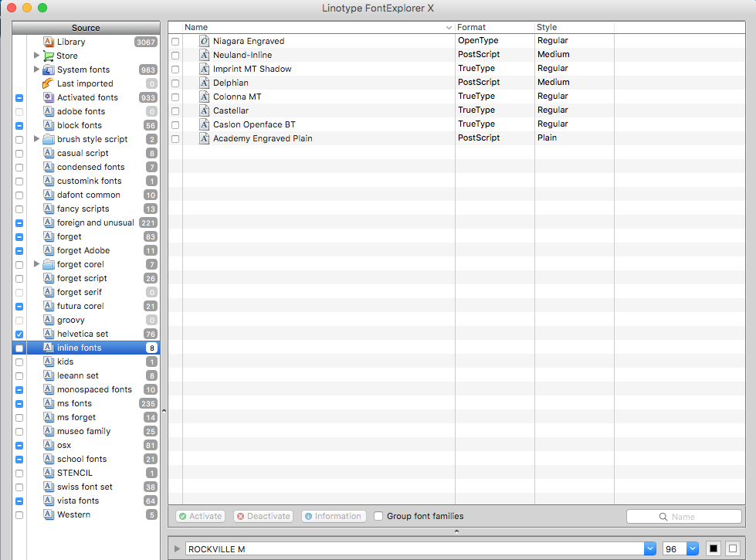Click the Library count badge 3067
Image resolution: width=756 pixels, height=560 pixels.
click(x=146, y=42)
